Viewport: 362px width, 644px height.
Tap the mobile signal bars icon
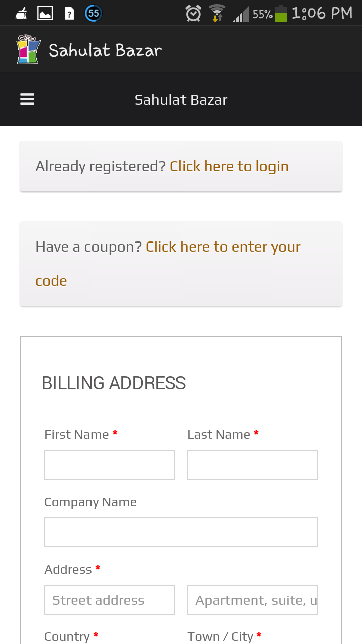pyautogui.click(x=241, y=15)
